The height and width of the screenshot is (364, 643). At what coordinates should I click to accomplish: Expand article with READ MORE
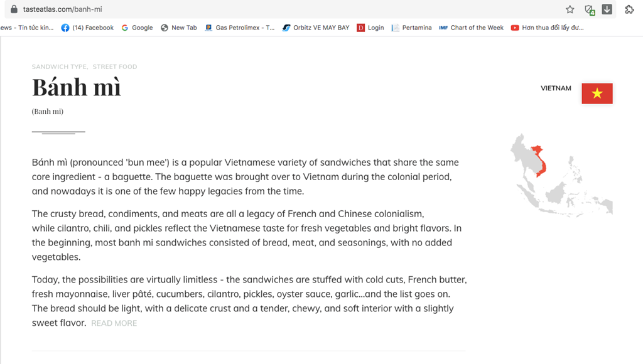[x=114, y=323]
